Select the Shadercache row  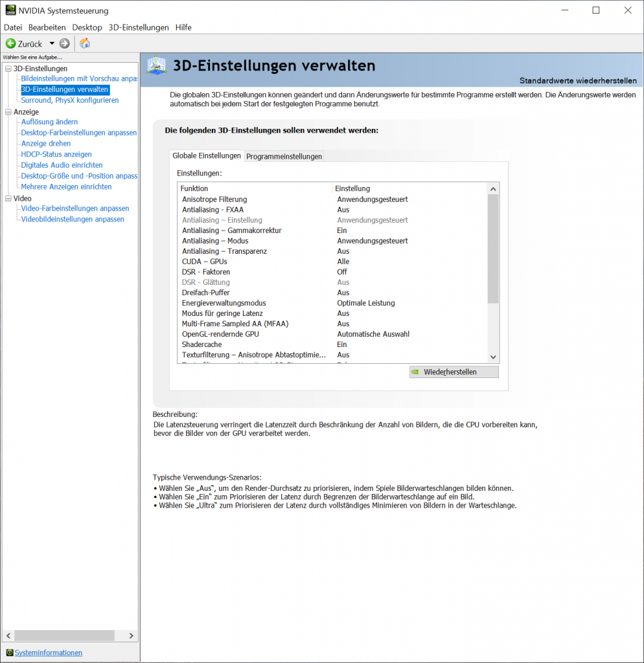click(332, 344)
